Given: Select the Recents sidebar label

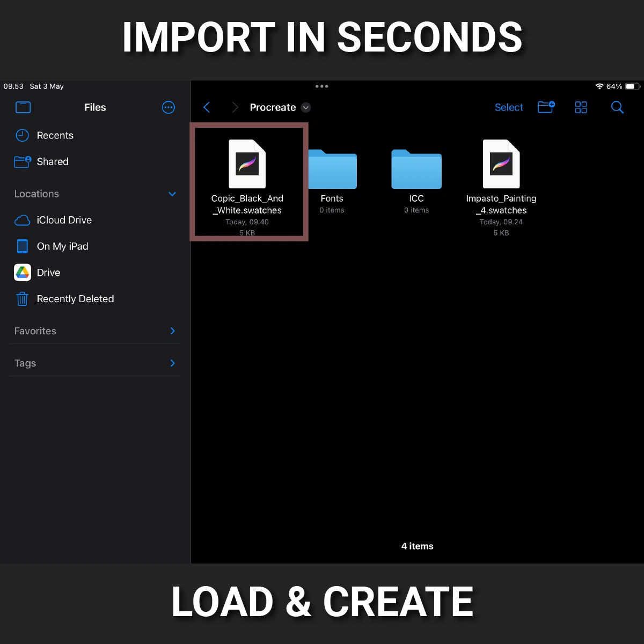Looking at the screenshot, I should 55,135.
